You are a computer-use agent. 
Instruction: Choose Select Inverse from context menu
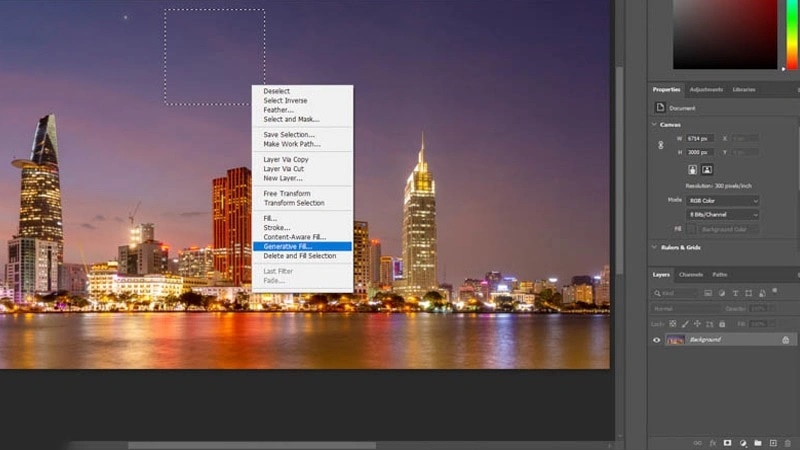pos(285,101)
